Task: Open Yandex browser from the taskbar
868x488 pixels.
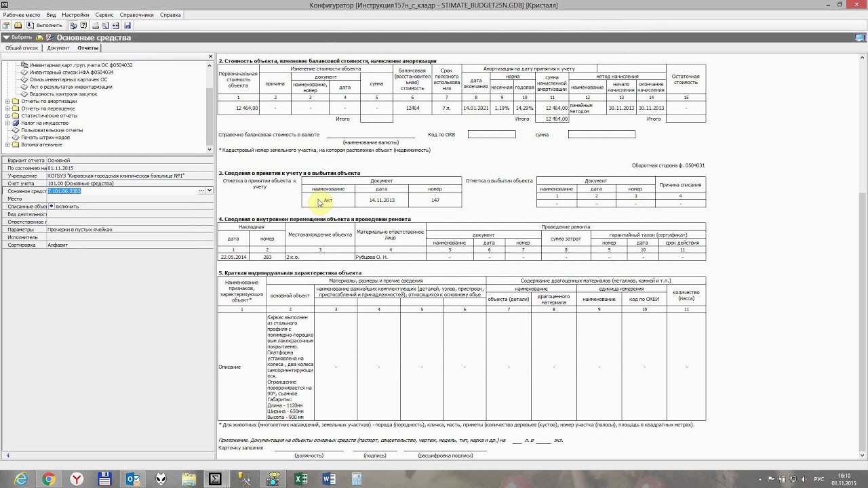Action: (x=77, y=479)
